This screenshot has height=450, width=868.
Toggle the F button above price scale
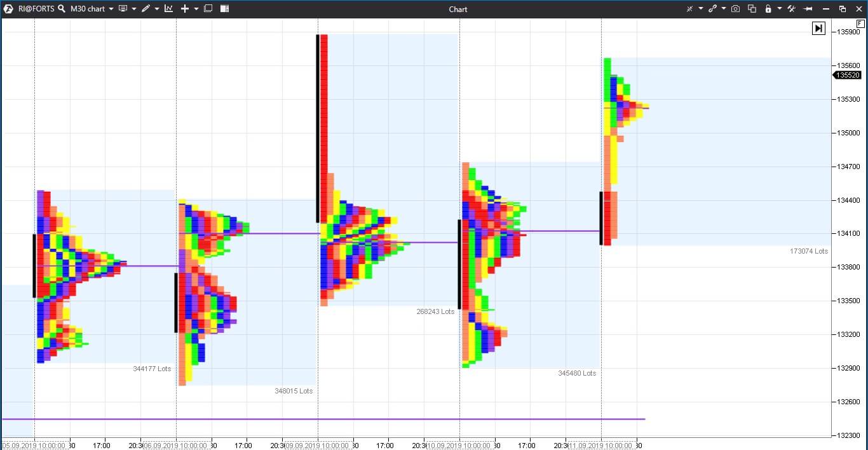click(x=860, y=24)
